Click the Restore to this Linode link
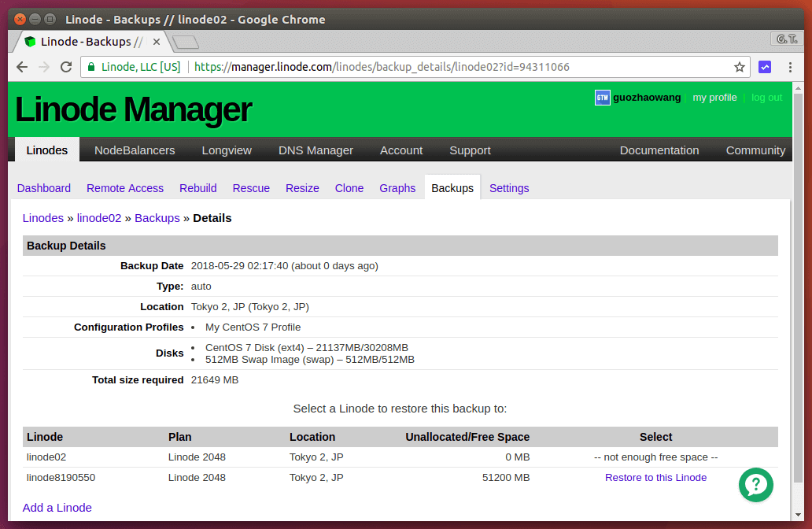The width and height of the screenshot is (812, 529). click(x=655, y=477)
